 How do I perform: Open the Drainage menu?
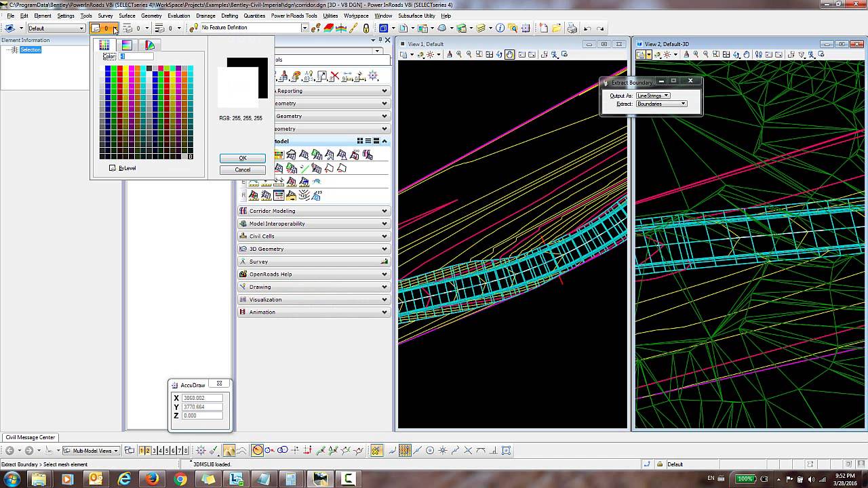[x=205, y=16]
